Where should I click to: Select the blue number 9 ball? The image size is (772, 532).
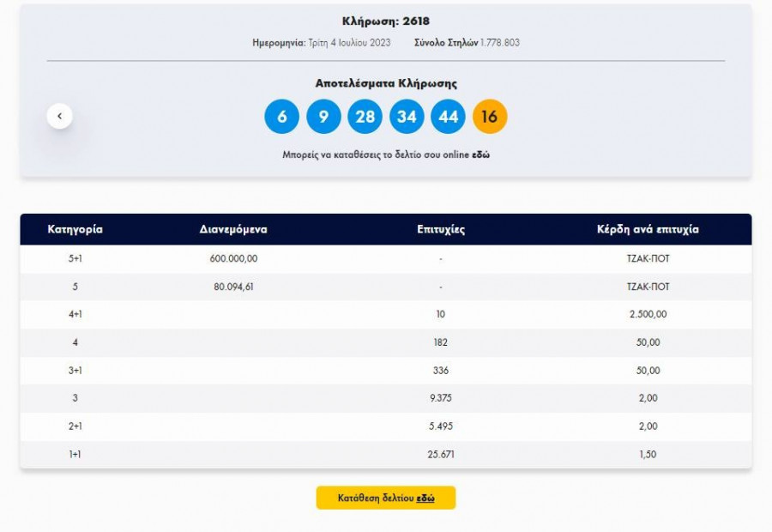(323, 117)
